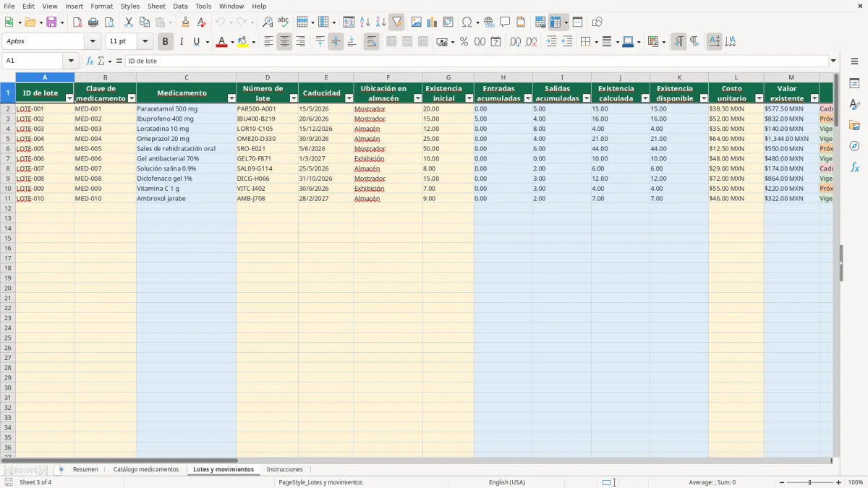The width and height of the screenshot is (868, 488).
Task: Insert a pivot table
Action: point(448,22)
